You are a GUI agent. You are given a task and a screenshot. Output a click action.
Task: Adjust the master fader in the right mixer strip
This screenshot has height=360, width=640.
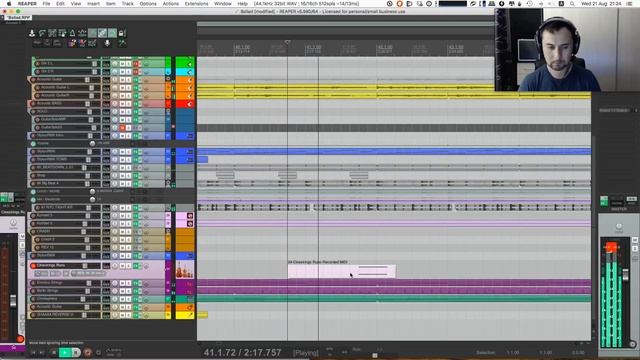coord(625,274)
